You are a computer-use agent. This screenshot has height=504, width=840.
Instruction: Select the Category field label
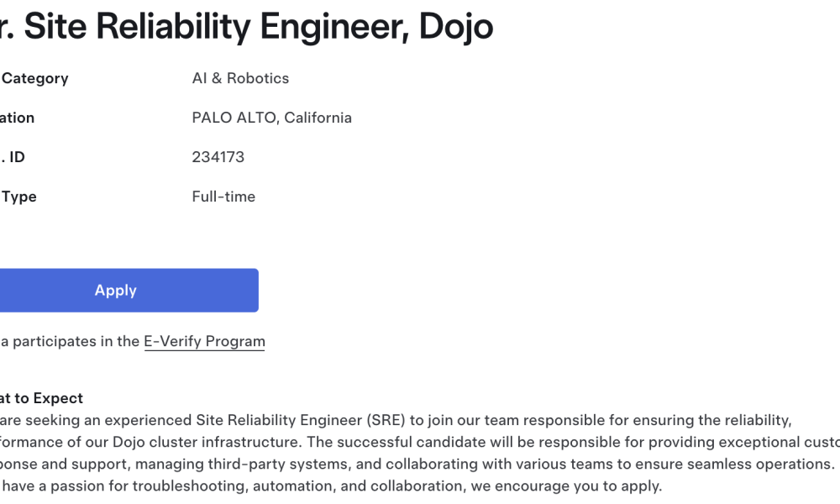click(x=34, y=79)
